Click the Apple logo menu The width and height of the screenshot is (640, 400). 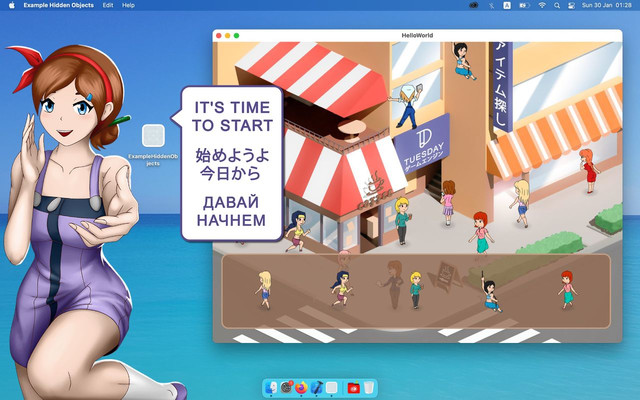(x=11, y=5)
